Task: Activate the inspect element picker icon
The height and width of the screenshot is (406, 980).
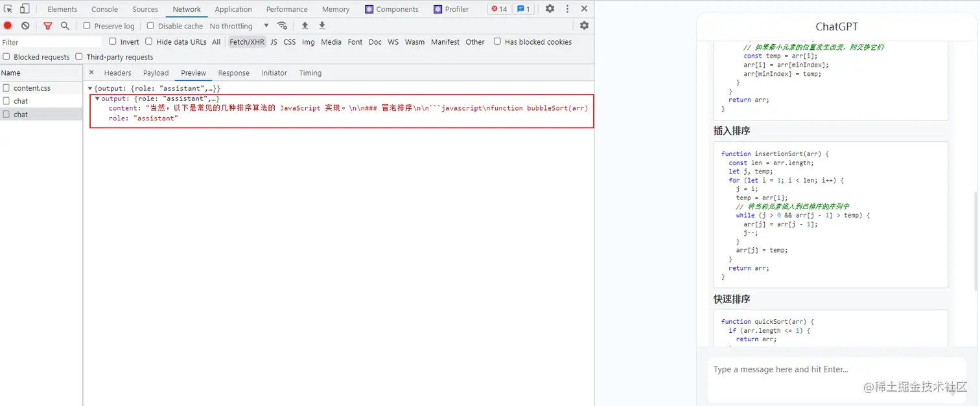Action: pos(8,9)
